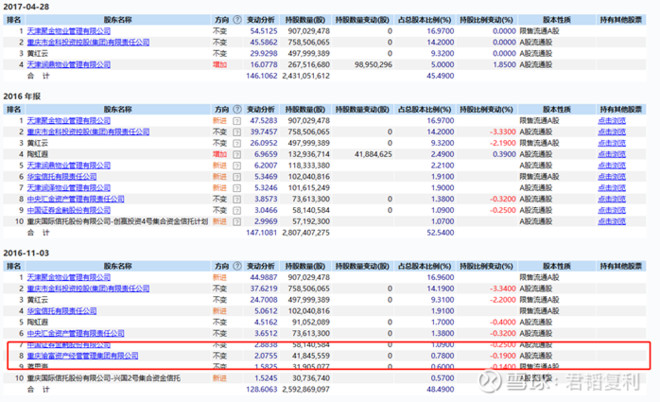Screen dimensions: 660x402
Task: Click 黄红云 name in the 2016-11-03 table
Action: coord(37,300)
